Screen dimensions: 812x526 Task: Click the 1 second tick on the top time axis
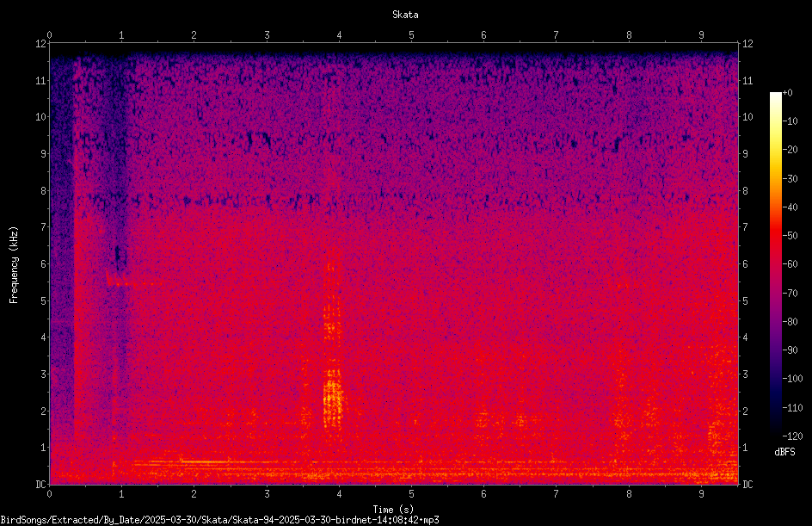point(121,35)
